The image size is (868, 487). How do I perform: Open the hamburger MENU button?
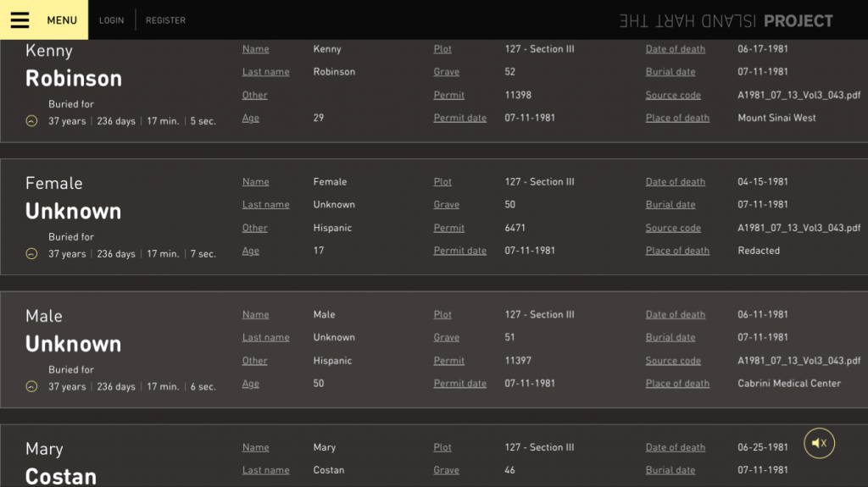[43, 20]
